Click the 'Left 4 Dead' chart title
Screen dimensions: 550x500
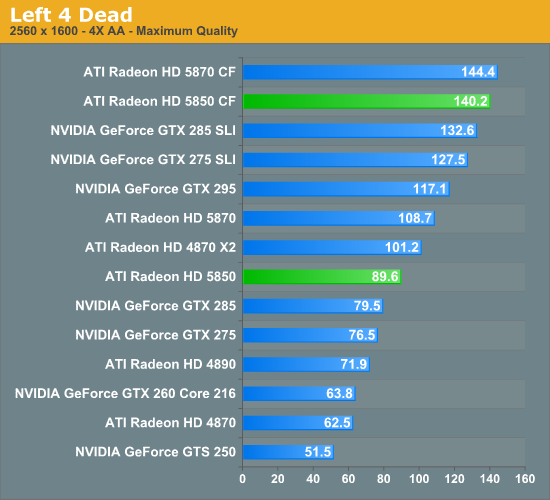coord(71,15)
